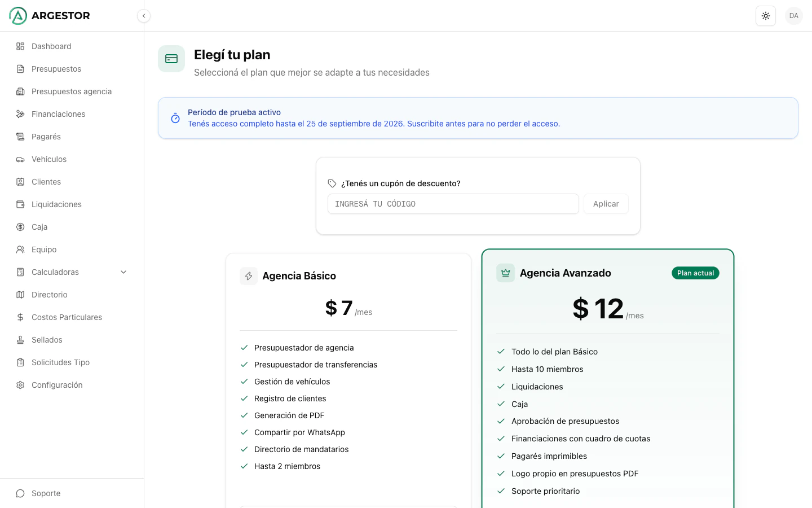Click the Agencia Básico lightning icon
The width and height of the screenshot is (812, 508).
[249, 276]
